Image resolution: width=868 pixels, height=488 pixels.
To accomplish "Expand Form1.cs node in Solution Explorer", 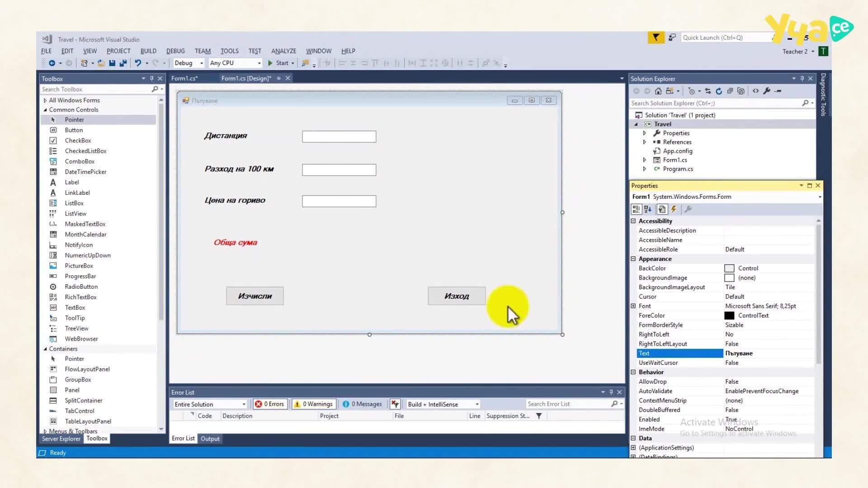I will (x=645, y=160).
